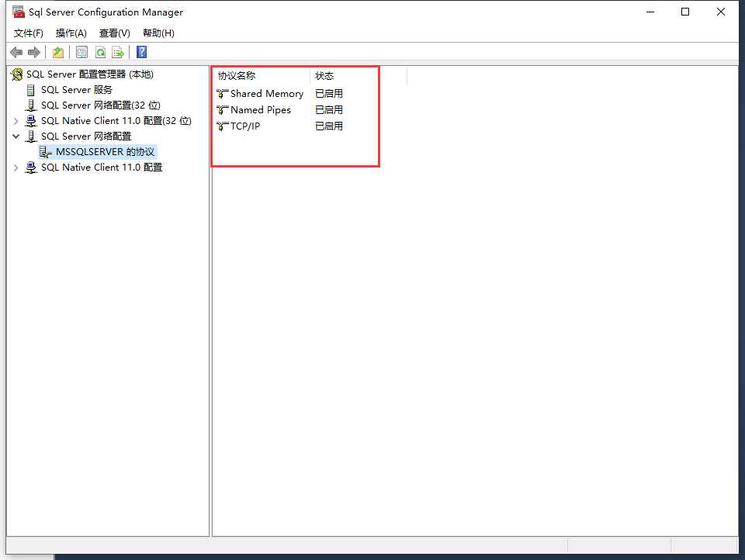This screenshot has width=745, height=560.
Task: Select the SQL Native Client 11.0 配置 item
Action: click(x=102, y=168)
